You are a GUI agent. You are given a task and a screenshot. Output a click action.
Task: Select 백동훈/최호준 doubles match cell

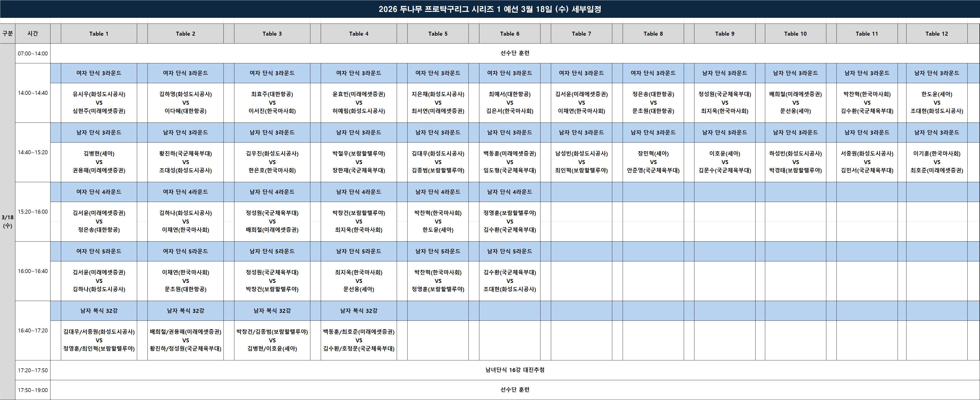pyautogui.click(x=358, y=340)
